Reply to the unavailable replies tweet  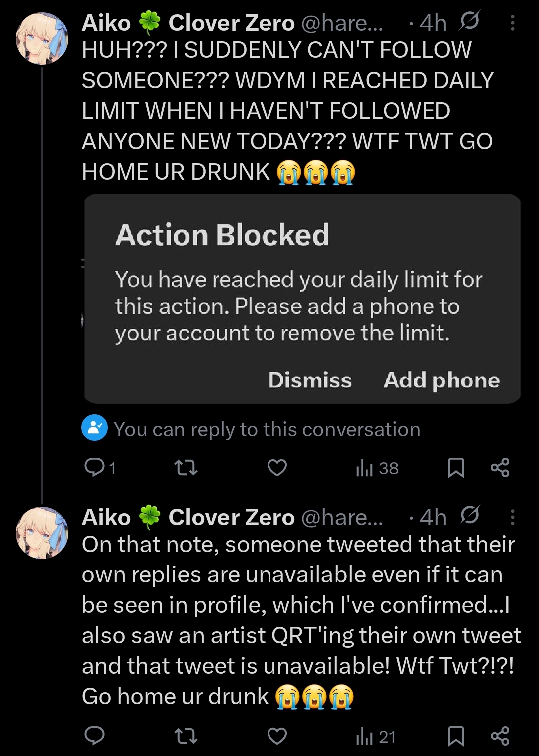pyautogui.click(x=95, y=736)
